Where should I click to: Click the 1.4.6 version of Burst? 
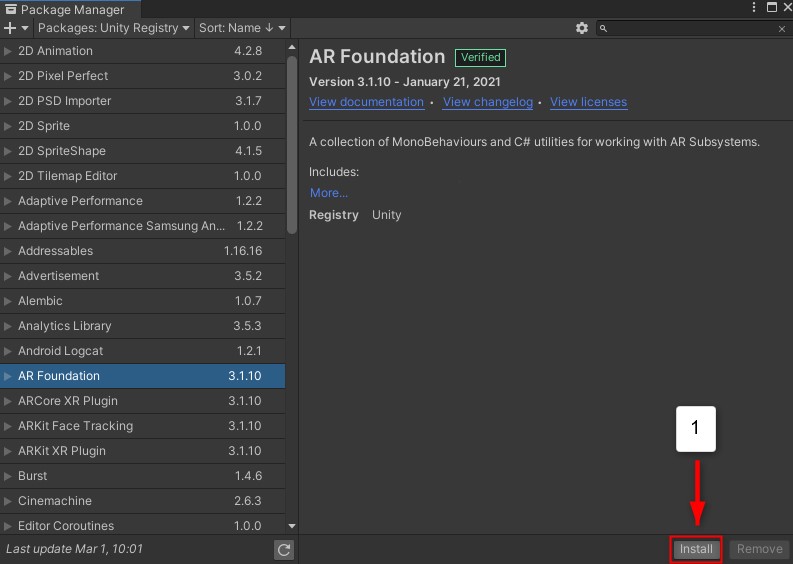point(248,476)
